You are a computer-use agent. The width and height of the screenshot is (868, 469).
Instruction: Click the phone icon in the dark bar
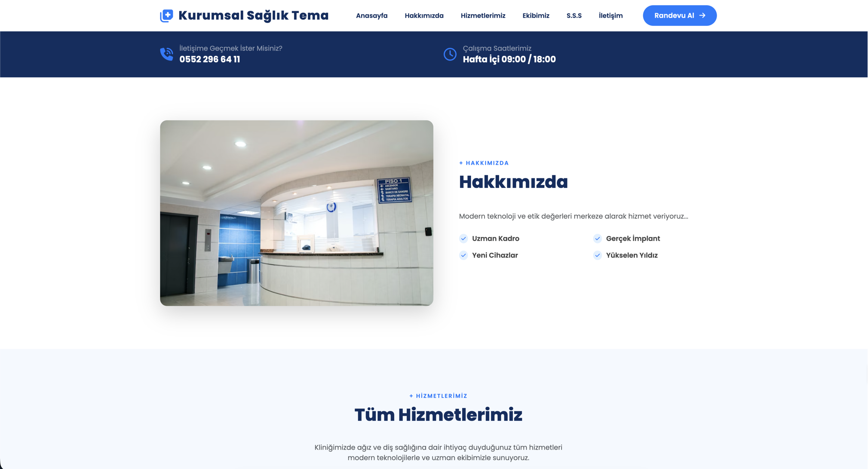[x=166, y=54]
